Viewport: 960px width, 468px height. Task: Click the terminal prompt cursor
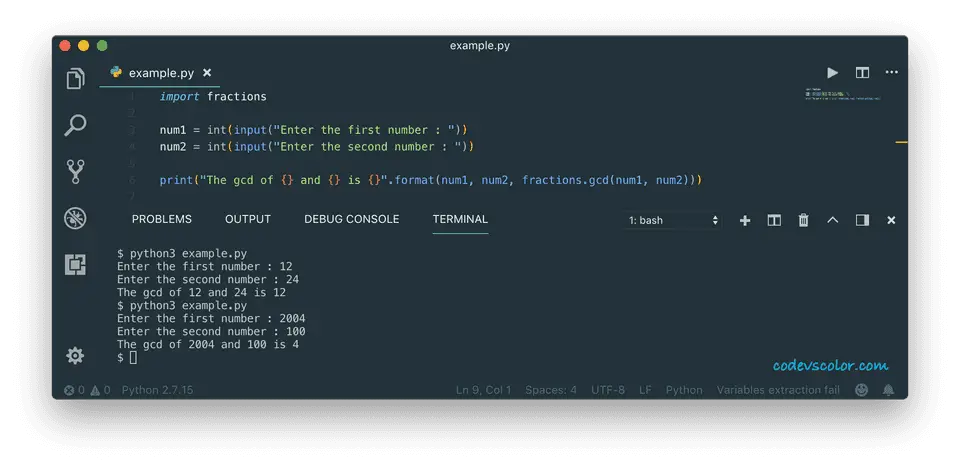tap(133, 358)
